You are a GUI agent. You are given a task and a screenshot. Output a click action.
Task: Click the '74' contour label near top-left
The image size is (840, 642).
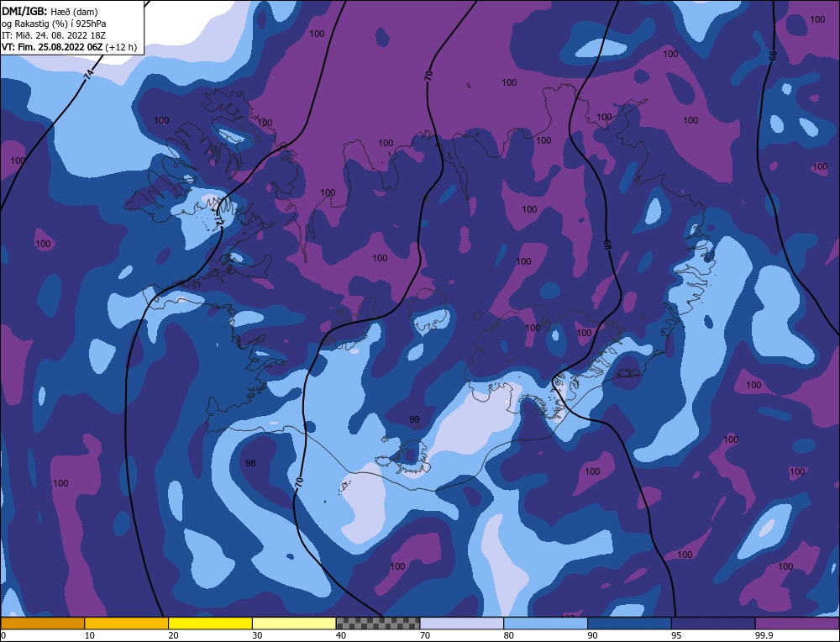tap(88, 75)
